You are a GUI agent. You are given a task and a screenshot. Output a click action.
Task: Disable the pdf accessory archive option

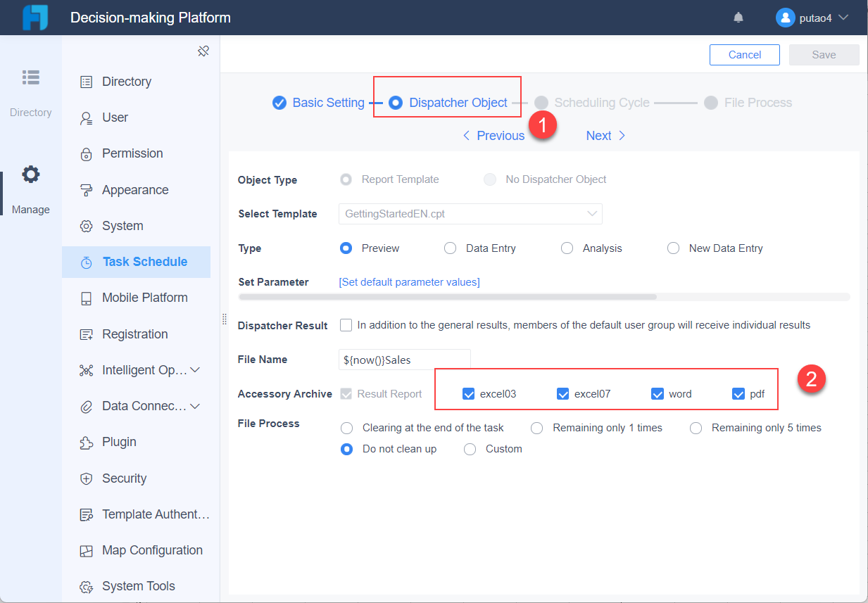[738, 393]
